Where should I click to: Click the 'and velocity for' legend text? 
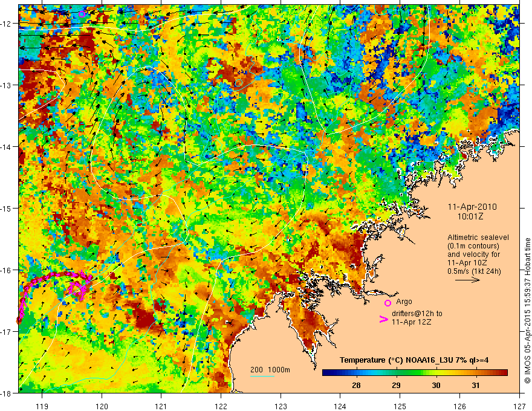click(473, 254)
